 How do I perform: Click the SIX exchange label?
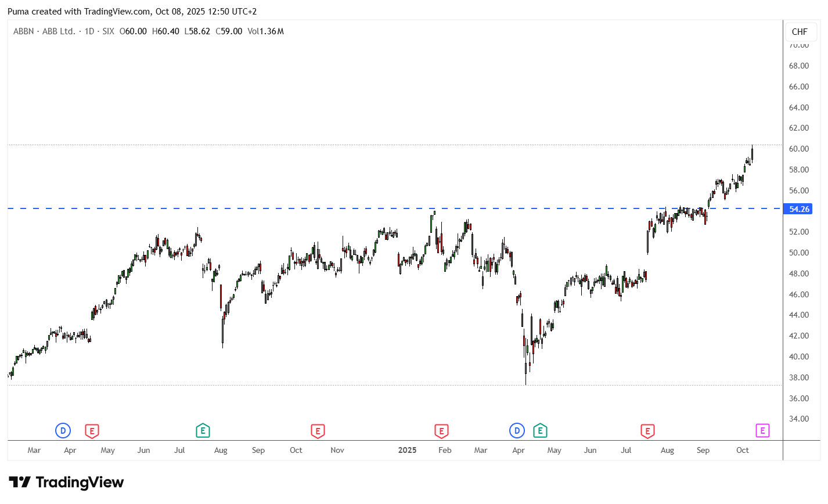click(x=109, y=31)
